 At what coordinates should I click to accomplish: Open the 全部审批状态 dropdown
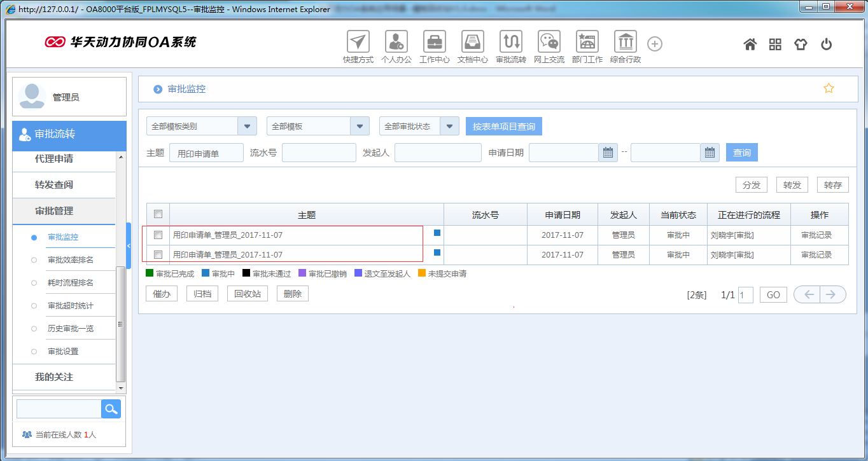449,126
